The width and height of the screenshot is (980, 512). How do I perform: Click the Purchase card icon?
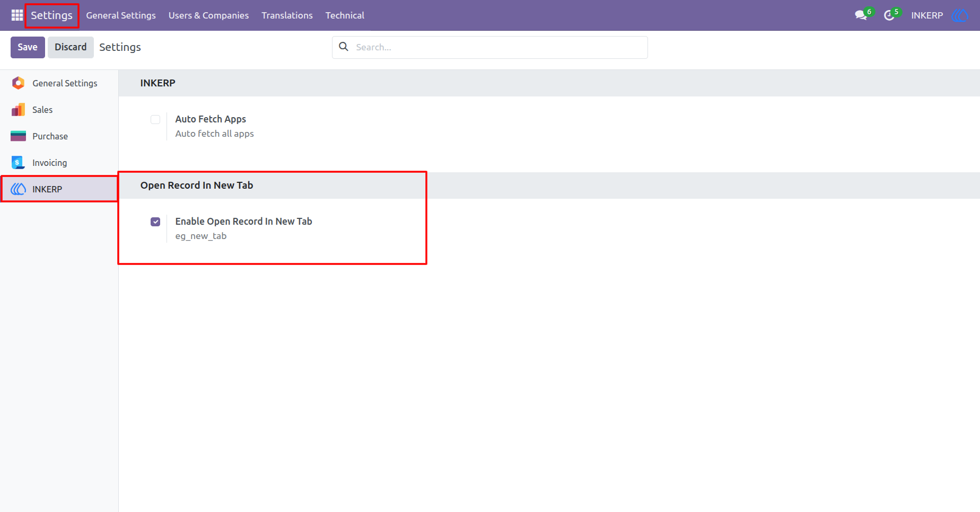pos(19,136)
